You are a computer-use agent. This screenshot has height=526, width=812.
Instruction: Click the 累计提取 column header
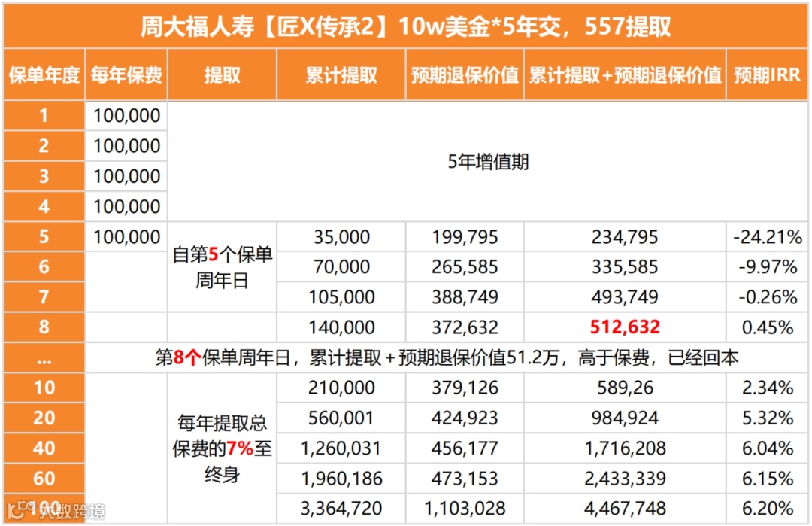[341, 75]
